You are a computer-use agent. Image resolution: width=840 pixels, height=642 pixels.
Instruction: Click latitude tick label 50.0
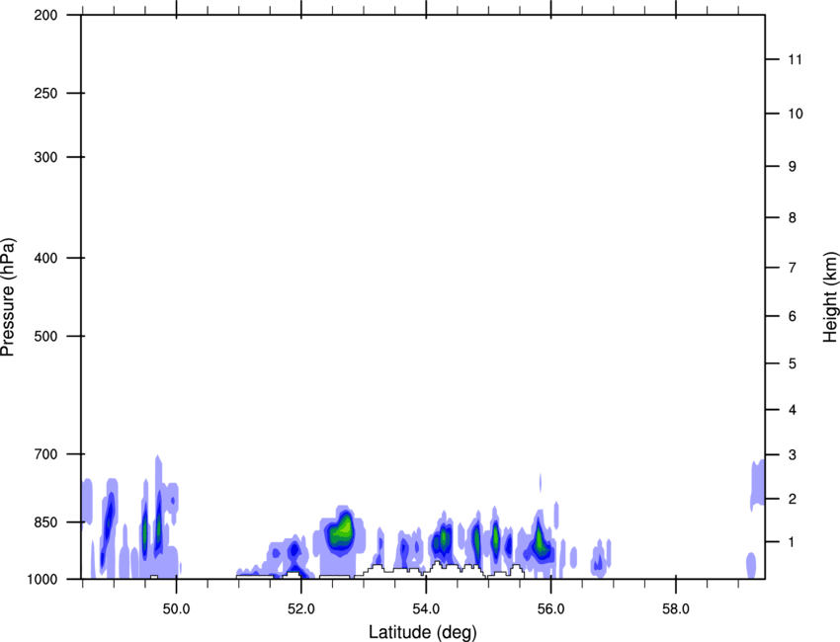176,609
